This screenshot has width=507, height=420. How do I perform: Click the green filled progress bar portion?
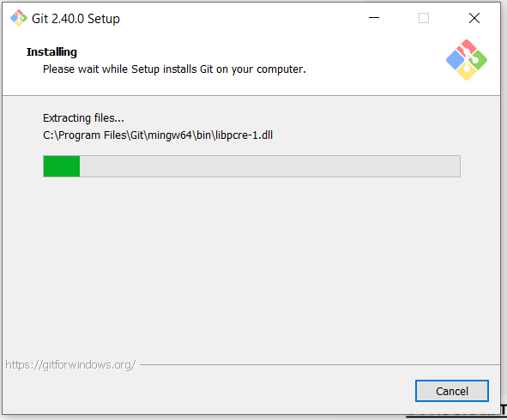point(62,166)
